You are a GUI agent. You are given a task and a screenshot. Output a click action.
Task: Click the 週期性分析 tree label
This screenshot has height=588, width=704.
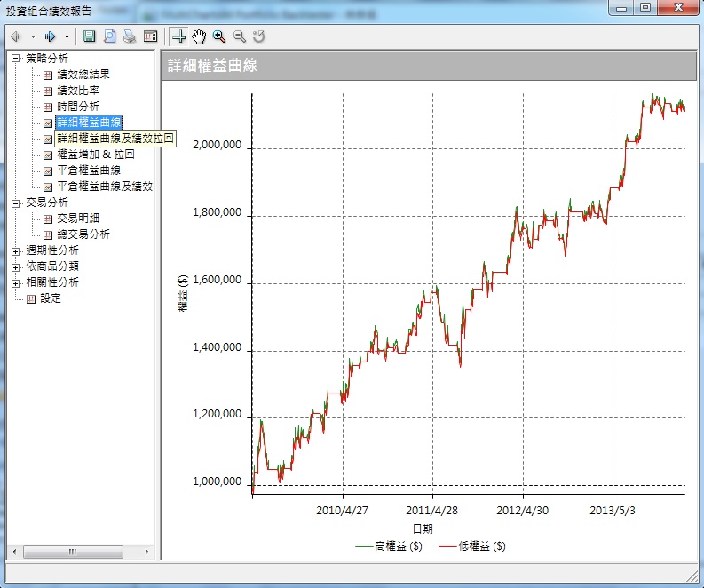point(52,250)
